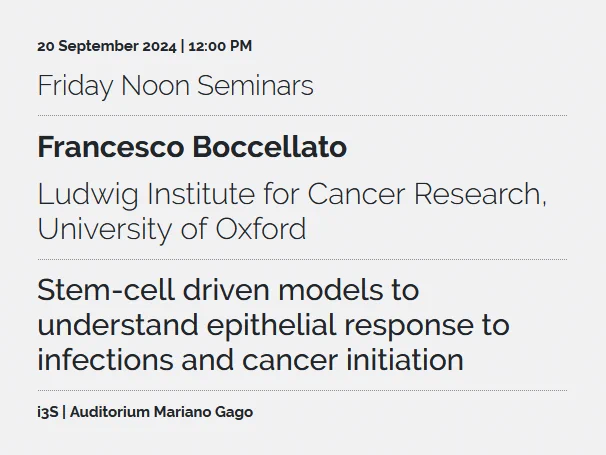Click the word Oxford
The width and height of the screenshot is (606, 455).
pos(261,228)
